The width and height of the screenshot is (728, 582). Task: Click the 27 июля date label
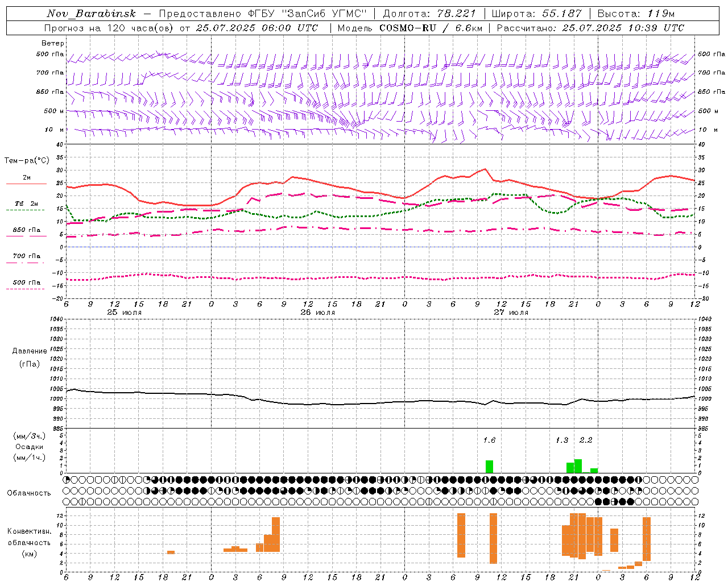(511, 313)
